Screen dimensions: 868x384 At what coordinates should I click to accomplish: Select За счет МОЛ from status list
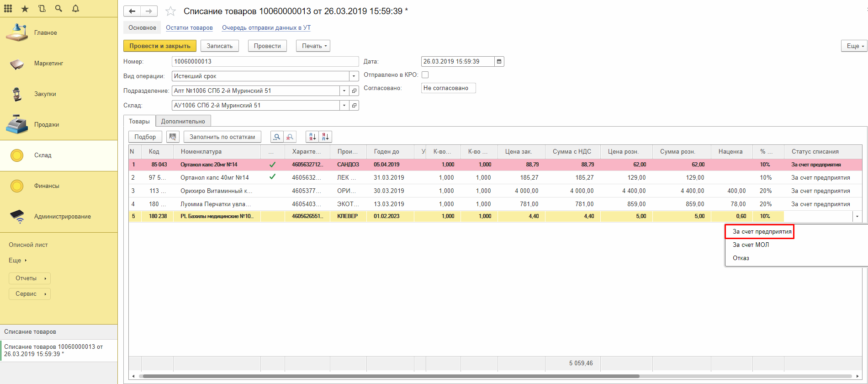pyautogui.click(x=751, y=245)
